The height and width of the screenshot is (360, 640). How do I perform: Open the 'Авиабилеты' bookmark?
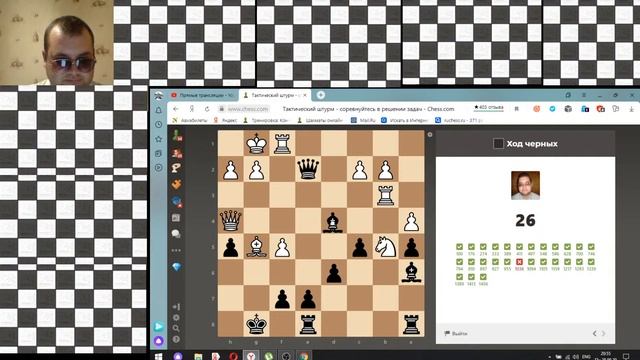[x=190, y=120]
